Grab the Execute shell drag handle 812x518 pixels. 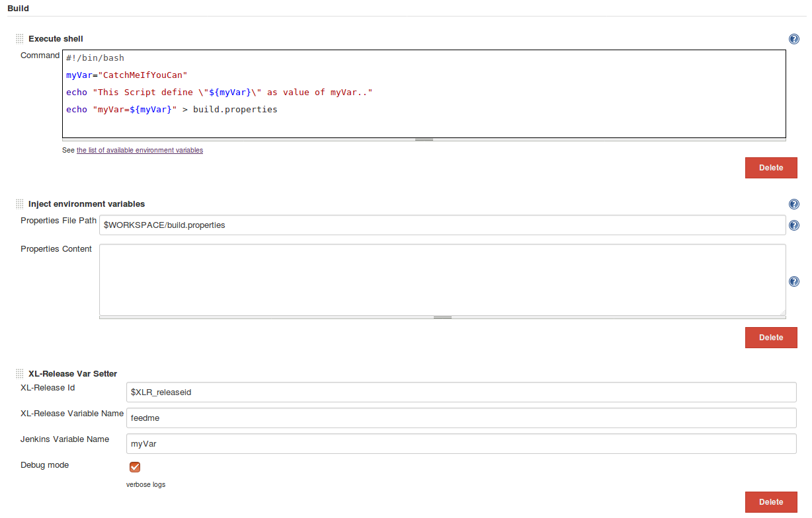(x=20, y=39)
